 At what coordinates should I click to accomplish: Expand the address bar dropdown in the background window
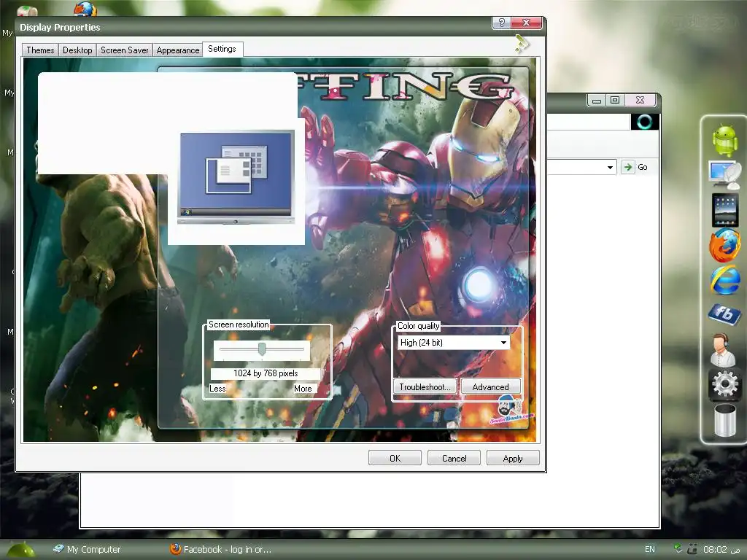coord(610,167)
